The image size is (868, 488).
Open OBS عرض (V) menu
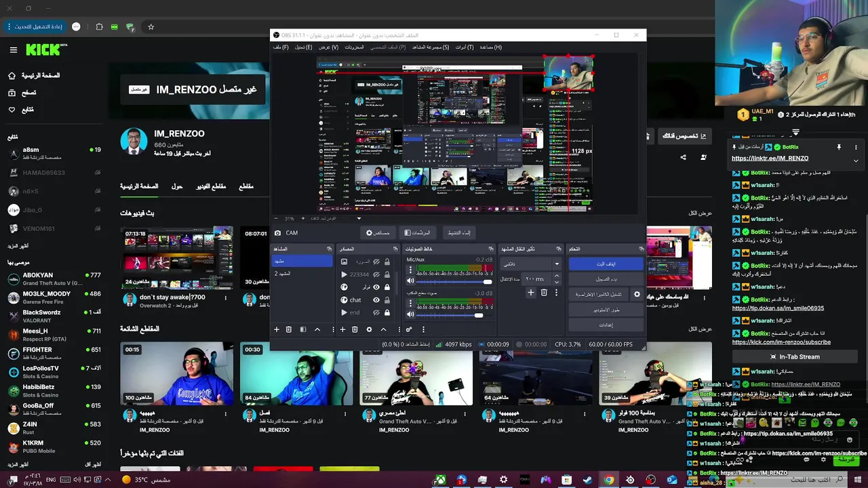point(328,47)
